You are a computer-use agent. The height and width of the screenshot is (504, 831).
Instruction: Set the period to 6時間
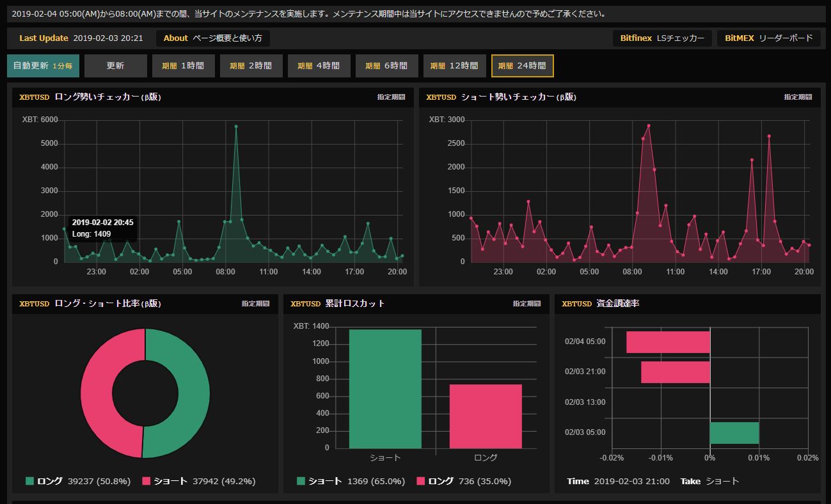tap(386, 66)
